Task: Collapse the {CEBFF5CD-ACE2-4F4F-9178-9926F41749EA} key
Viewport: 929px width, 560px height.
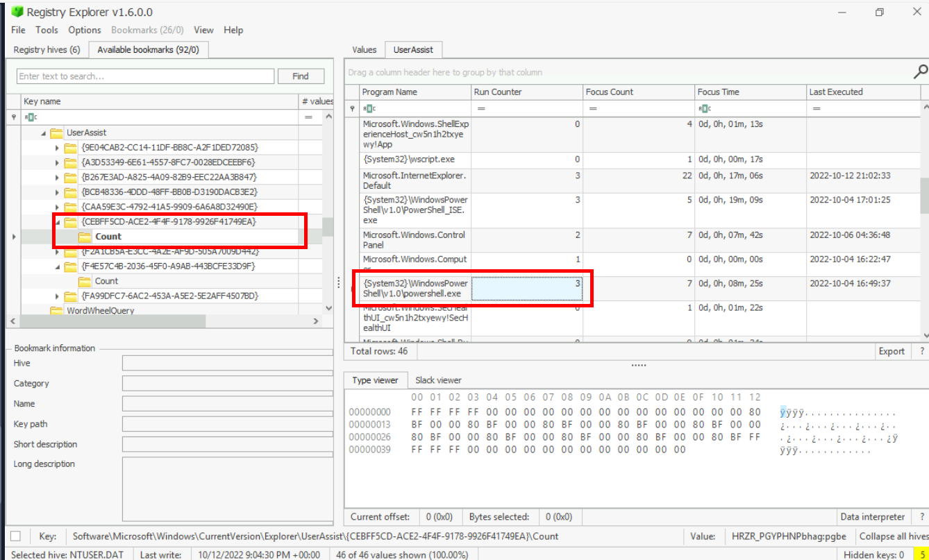Action: (57, 222)
